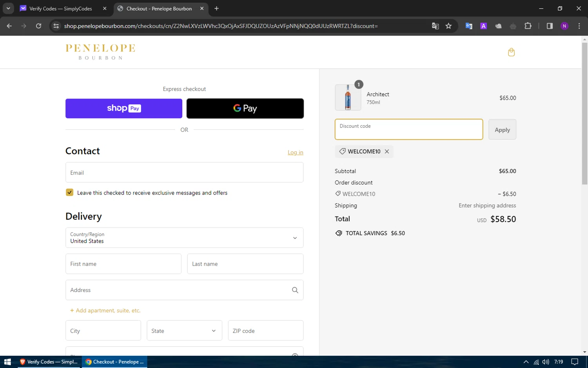Screen dimensions: 588x368
Task: Switch to the Verify Codes SimplyCodes tab
Action: tap(61, 9)
